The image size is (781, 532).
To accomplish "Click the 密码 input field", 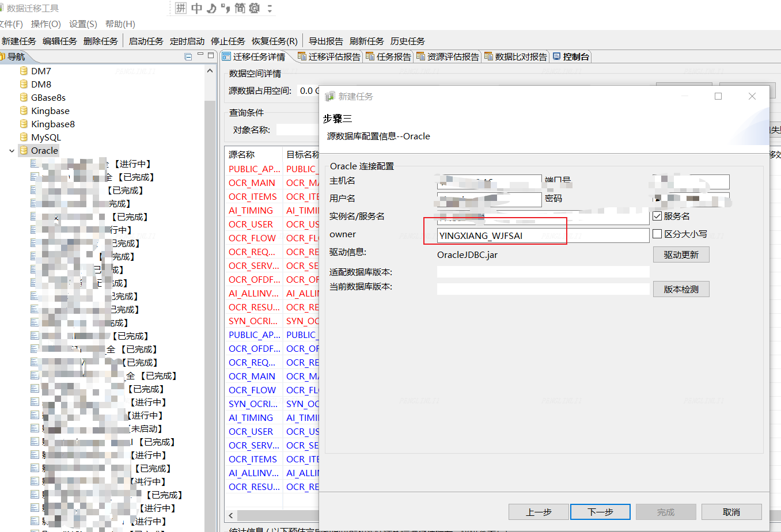I will click(691, 200).
